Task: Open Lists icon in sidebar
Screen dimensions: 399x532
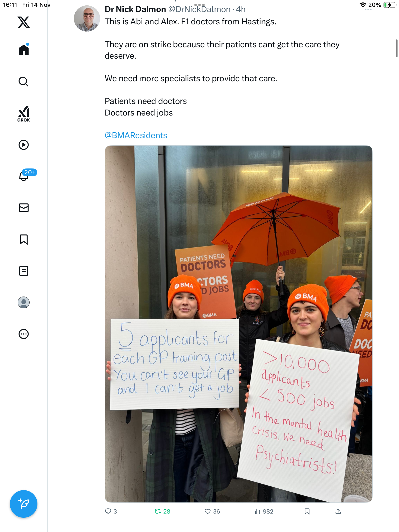Action: coord(24,271)
